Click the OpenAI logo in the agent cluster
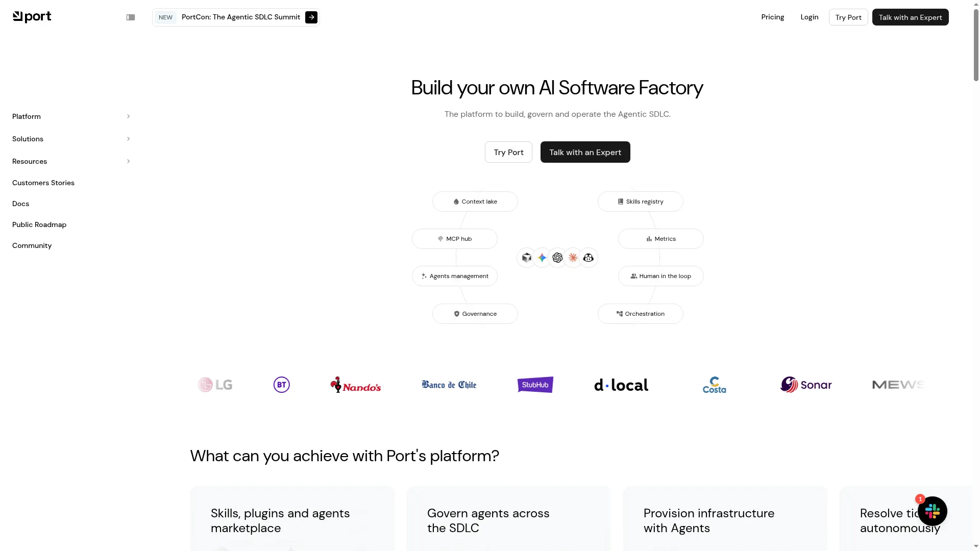 coord(557,258)
